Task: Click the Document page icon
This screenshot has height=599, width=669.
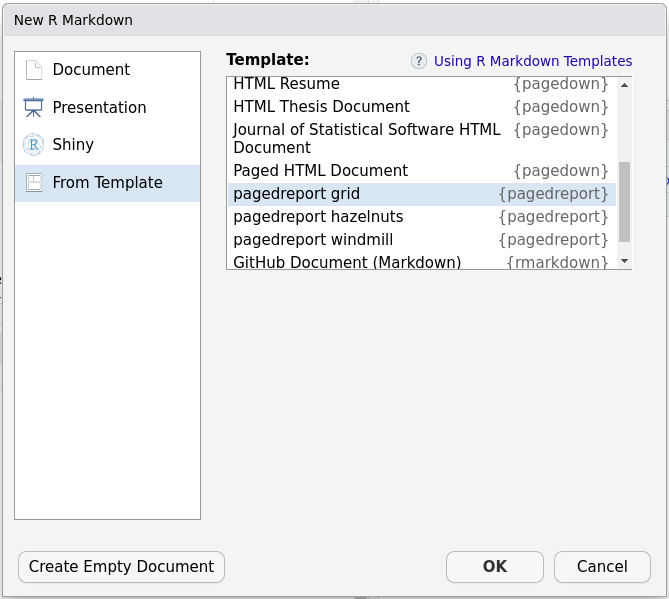Action: click(x=33, y=70)
